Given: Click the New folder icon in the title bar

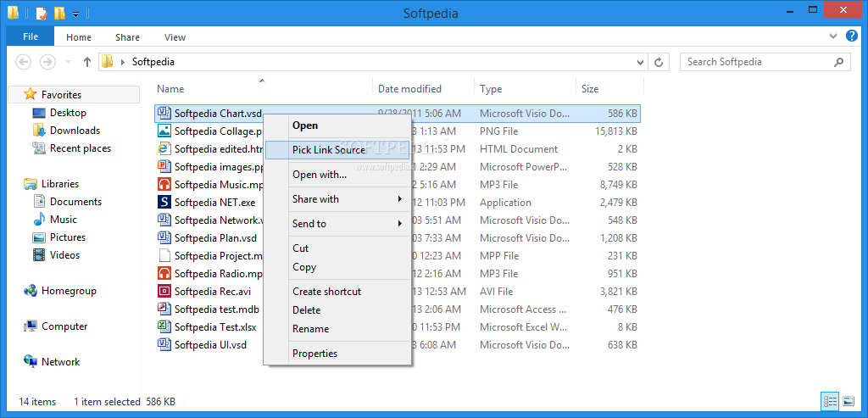Looking at the screenshot, I should coord(60,12).
